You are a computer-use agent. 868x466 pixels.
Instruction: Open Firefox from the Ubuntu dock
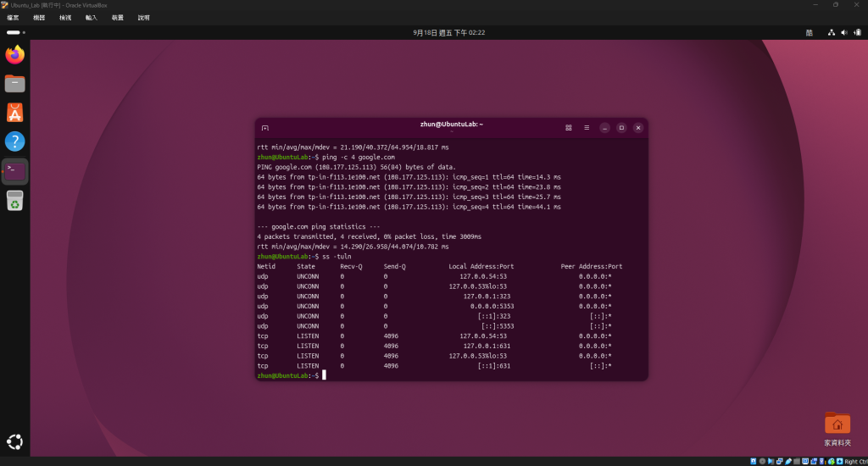tap(15, 54)
